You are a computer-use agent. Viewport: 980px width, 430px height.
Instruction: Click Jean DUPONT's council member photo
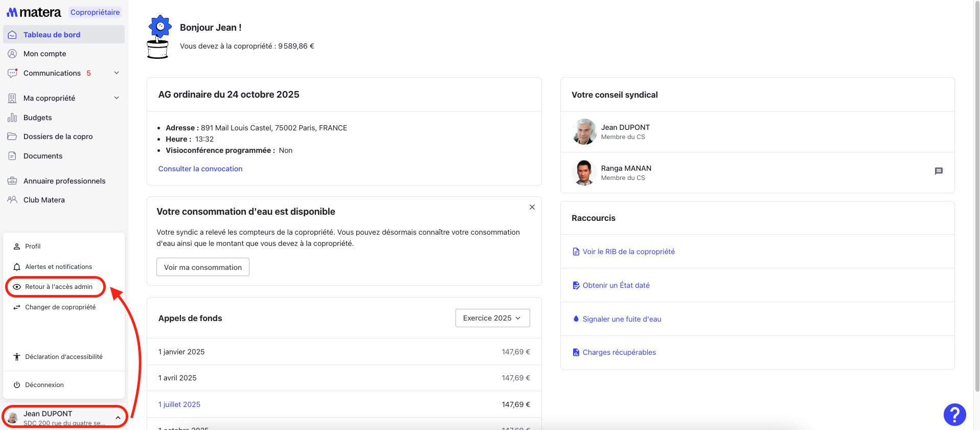[x=584, y=132]
